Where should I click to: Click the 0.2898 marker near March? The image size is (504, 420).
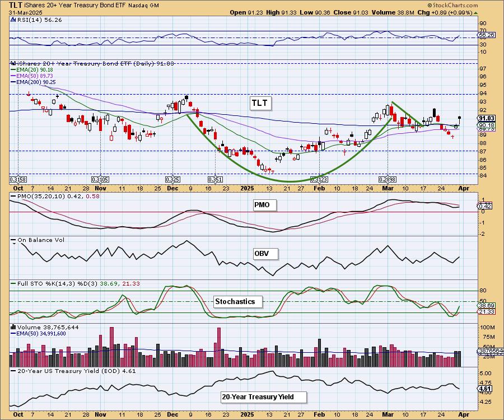tap(388, 179)
